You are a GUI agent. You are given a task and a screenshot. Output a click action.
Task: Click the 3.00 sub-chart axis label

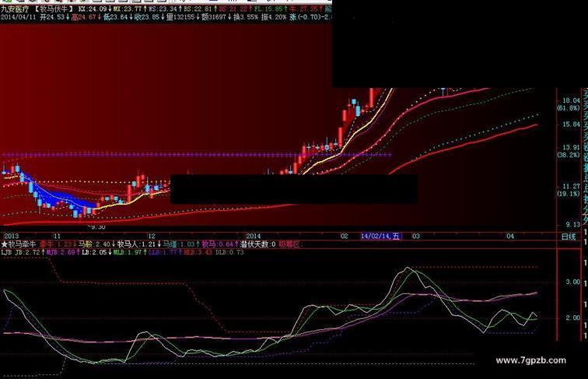click(572, 282)
